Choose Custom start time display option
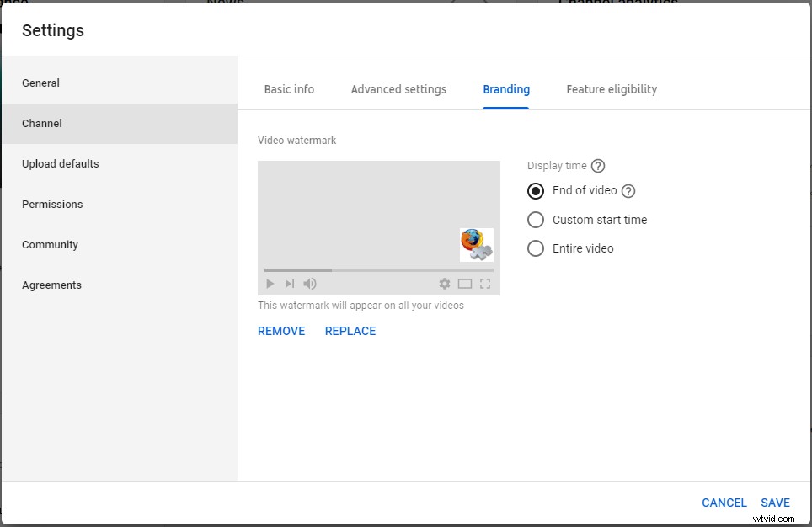Screen dimensions: 812x527 click(x=536, y=220)
